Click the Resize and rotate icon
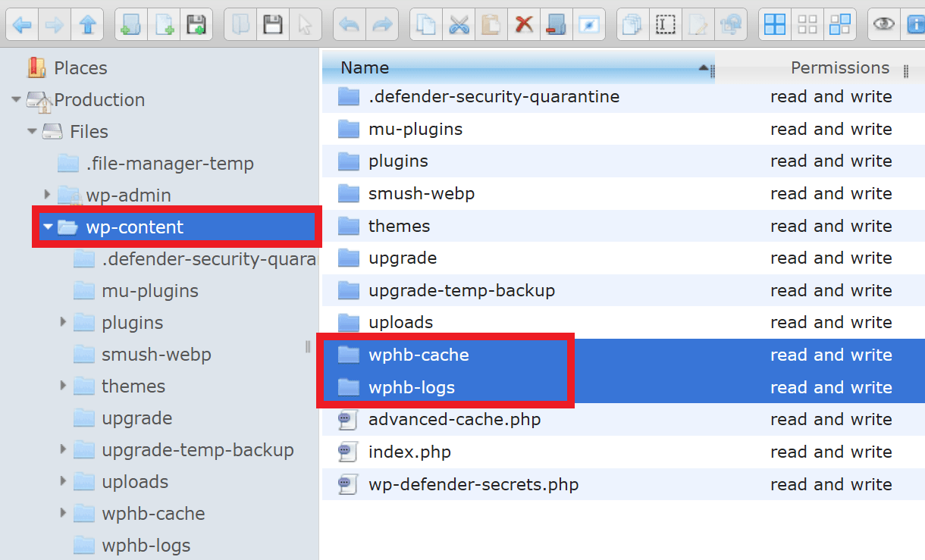 point(730,24)
